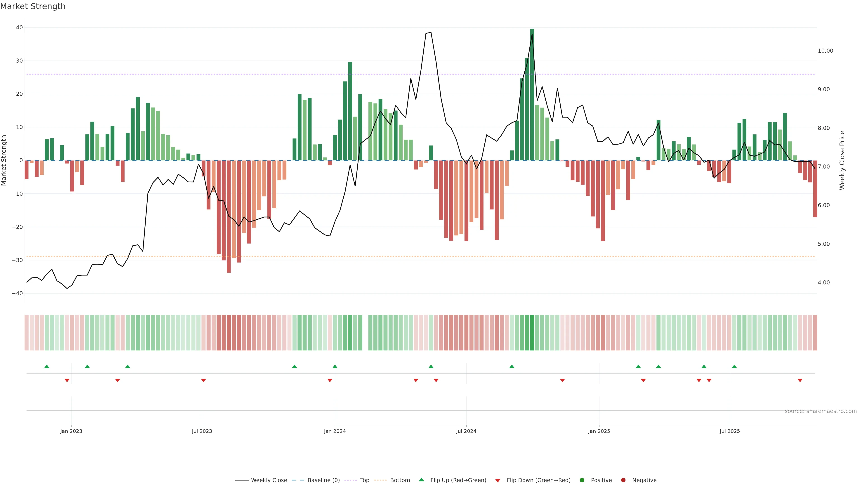
Task: Click Flip Down red triangle legend icon
Action: pyautogui.click(x=497, y=480)
